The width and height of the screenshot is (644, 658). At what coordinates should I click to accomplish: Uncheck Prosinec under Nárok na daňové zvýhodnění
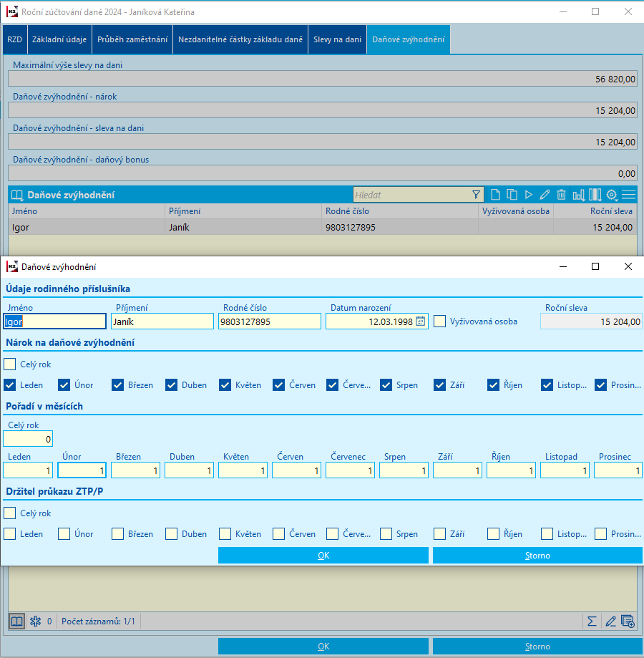point(600,384)
